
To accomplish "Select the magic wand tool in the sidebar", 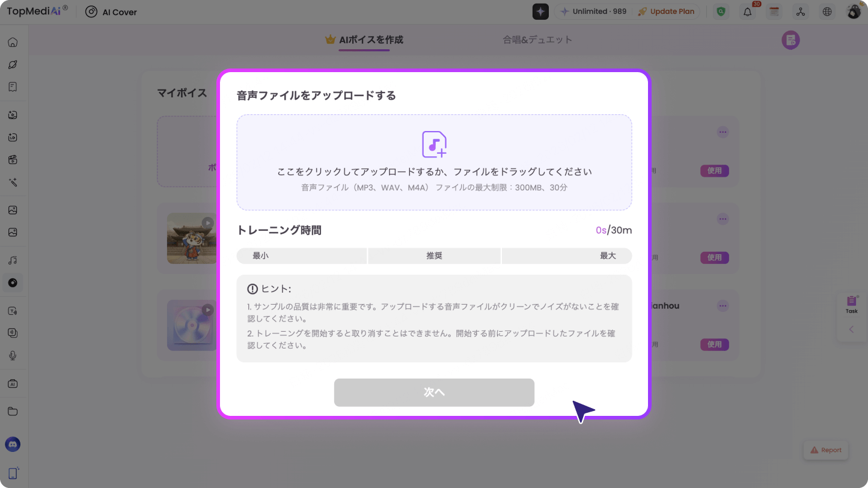I will (13, 181).
